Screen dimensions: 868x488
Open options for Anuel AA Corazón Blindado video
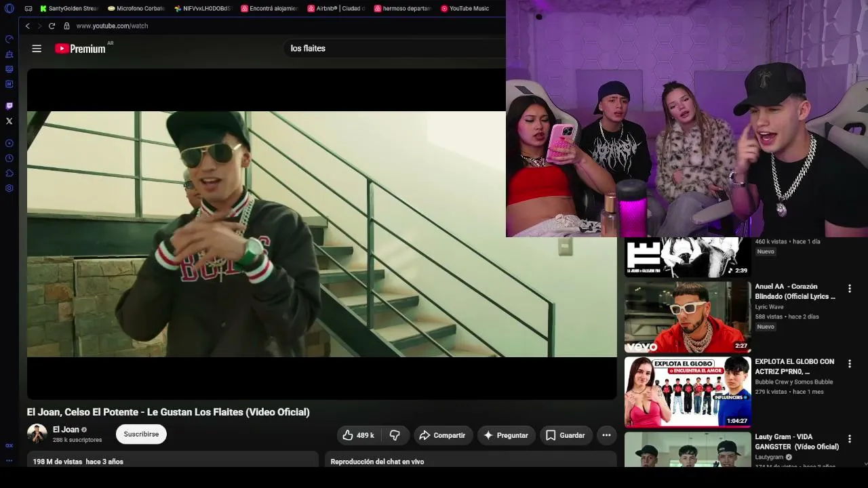(x=849, y=289)
